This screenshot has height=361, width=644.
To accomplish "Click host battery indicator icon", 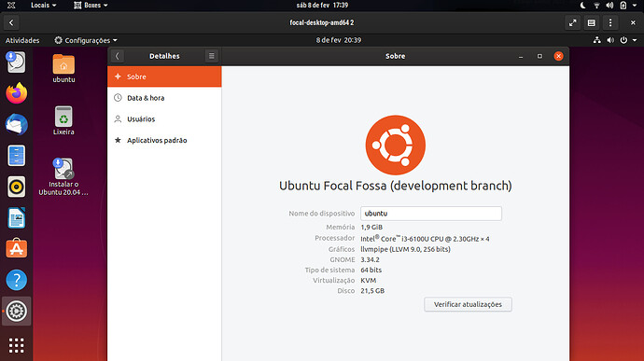I will point(623,6).
